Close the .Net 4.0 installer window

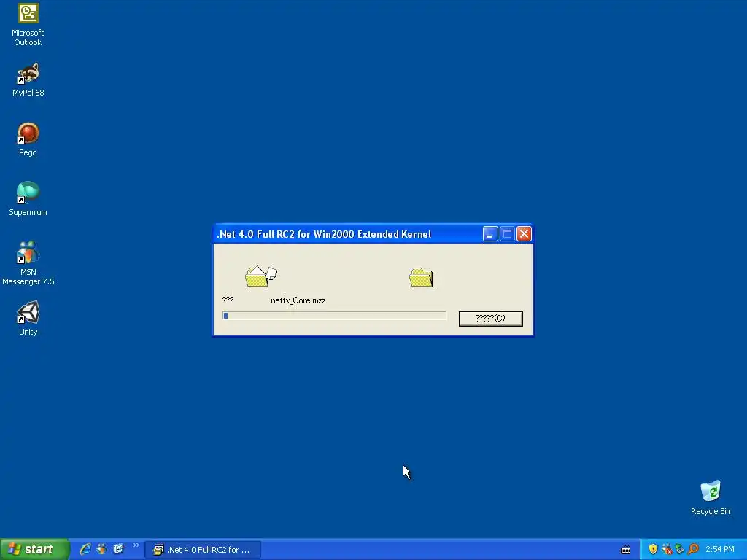tap(524, 234)
